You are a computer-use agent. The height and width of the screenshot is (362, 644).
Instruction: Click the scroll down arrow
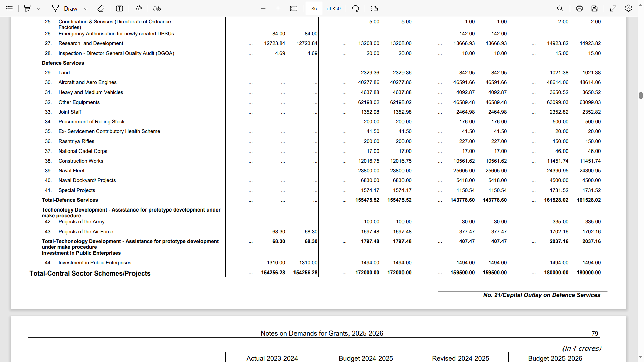click(x=641, y=357)
